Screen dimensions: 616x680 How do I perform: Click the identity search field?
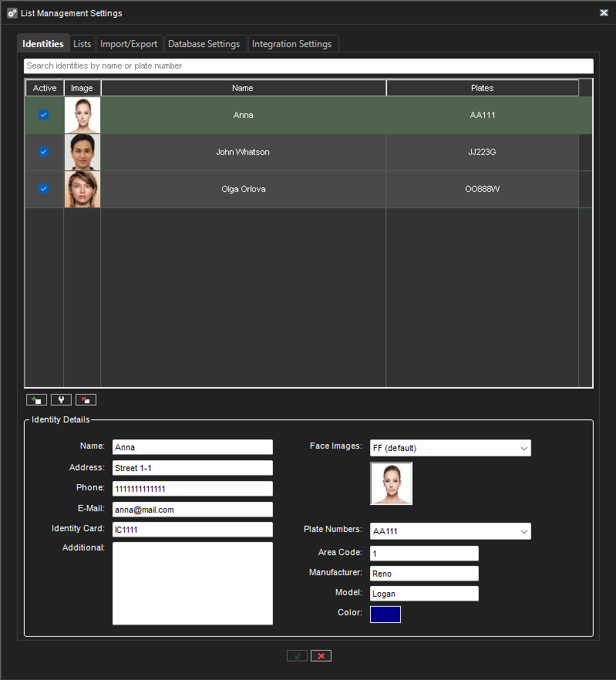(x=308, y=66)
